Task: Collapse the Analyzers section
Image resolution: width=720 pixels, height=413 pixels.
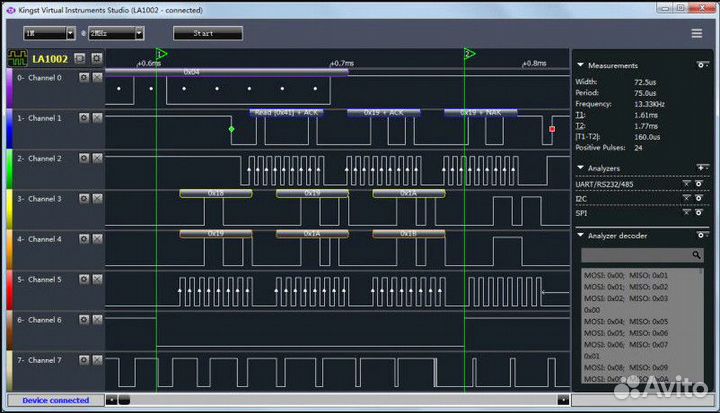Action: (x=582, y=168)
